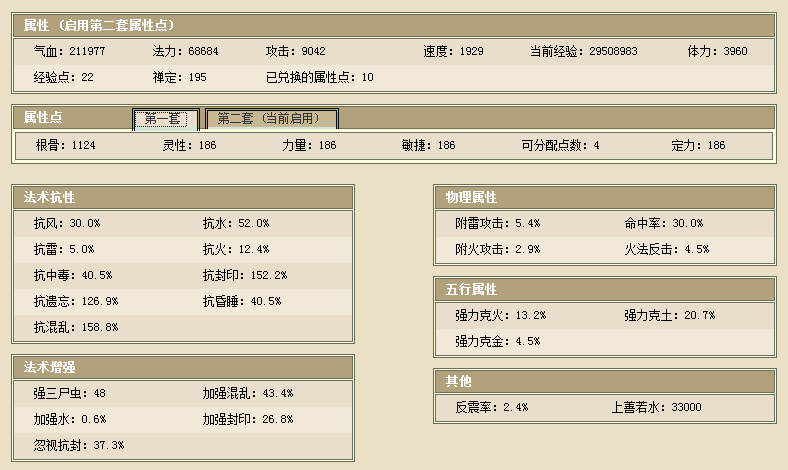This screenshot has height=470, width=788.
Task: Select the 当前经验 29508983 value
Action: 583,51
